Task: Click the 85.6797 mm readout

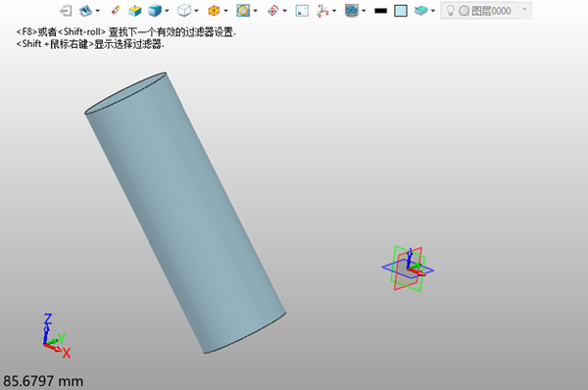Action: click(43, 381)
